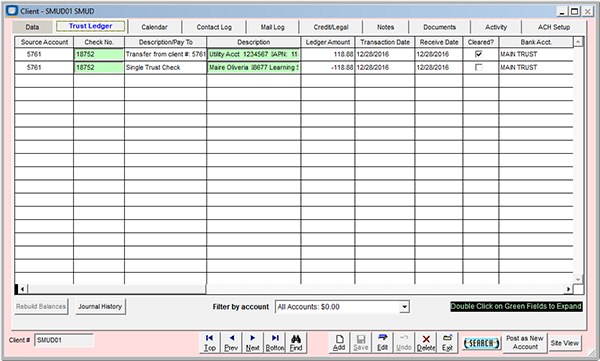Go to the Prev record

pos(231,343)
